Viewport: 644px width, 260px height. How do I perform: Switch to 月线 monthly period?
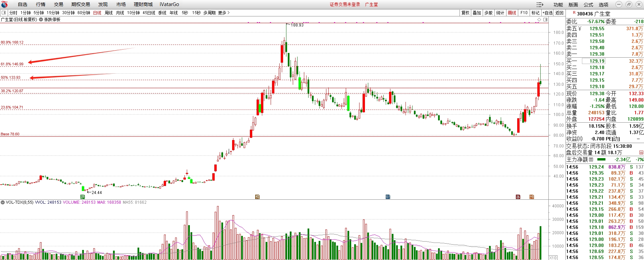120,13
